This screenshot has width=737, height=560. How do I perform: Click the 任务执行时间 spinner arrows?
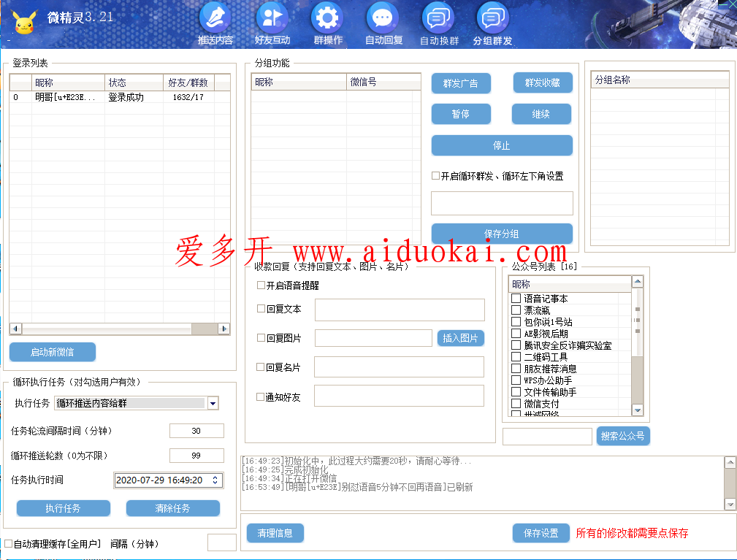click(215, 480)
